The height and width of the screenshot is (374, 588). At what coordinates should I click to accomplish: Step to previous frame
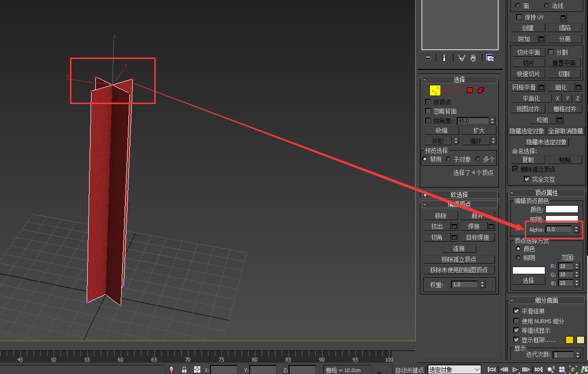tap(504, 370)
